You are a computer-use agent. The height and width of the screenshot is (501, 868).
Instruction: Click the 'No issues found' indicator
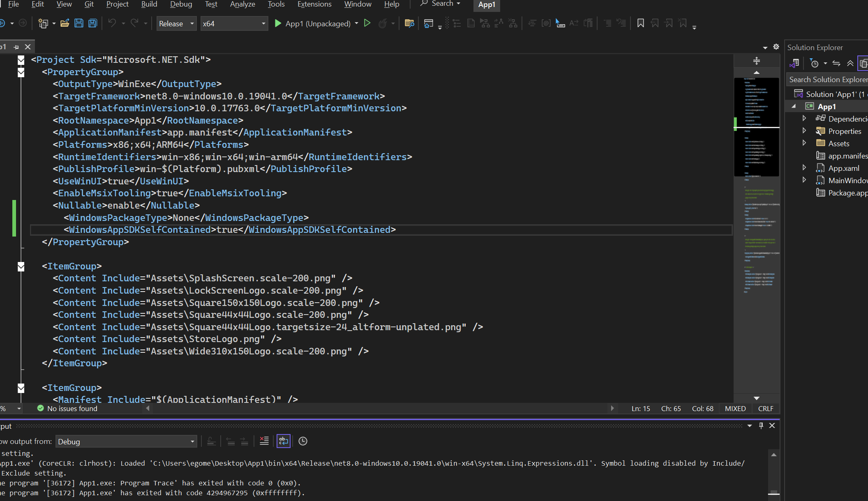[x=67, y=408]
